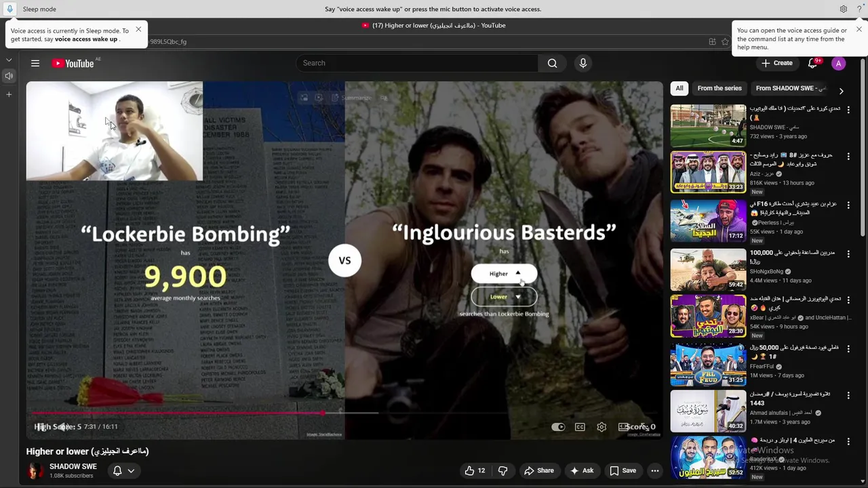
Task: Open the 52:52 BanderitaX video thumbnail
Action: tap(708, 457)
